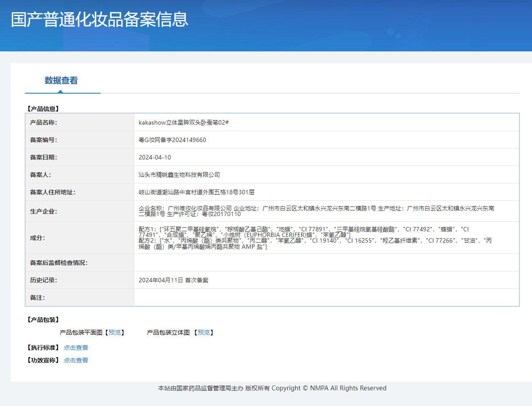This screenshot has width=532, height=406.
Task: Click the 备案日期 row label
Action: (44, 157)
